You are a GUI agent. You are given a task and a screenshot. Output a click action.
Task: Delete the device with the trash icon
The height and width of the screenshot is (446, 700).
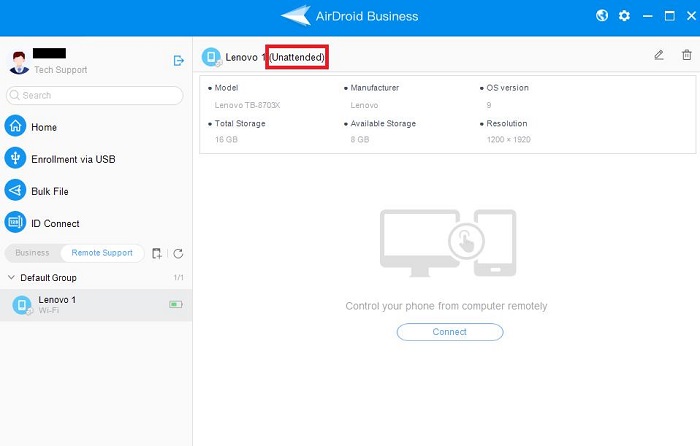pos(686,55)
